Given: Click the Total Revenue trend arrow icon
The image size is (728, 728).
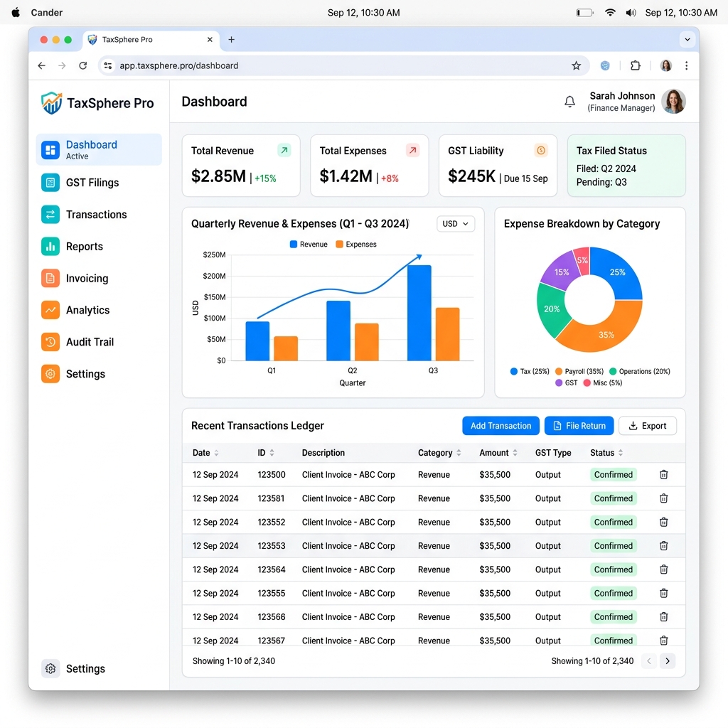Looking at the screenshot, I should 284,150.
